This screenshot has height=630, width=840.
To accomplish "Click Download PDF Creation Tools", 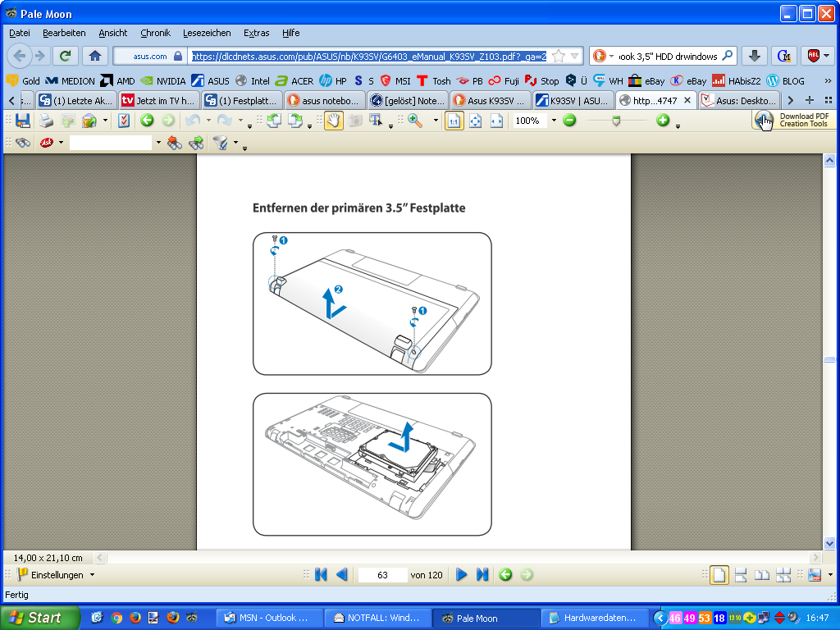I will click(x=794, y=120).
